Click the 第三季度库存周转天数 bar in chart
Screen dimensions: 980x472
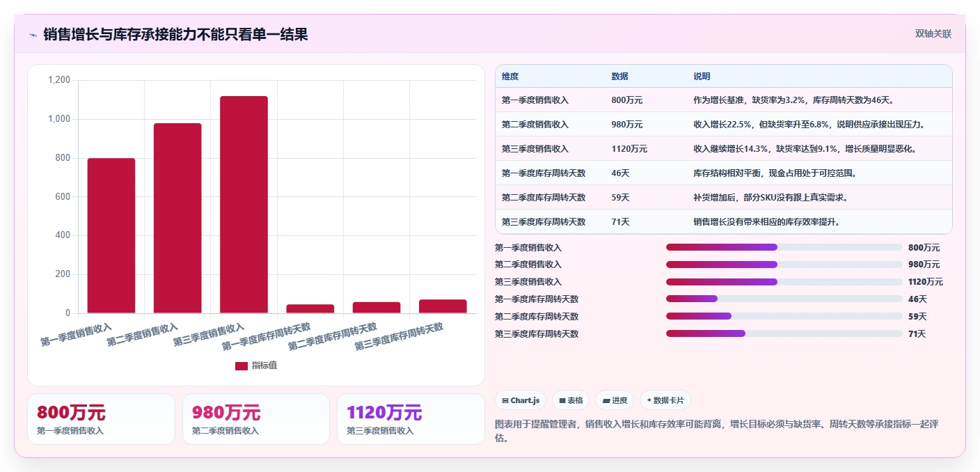[x=443, y=306]
